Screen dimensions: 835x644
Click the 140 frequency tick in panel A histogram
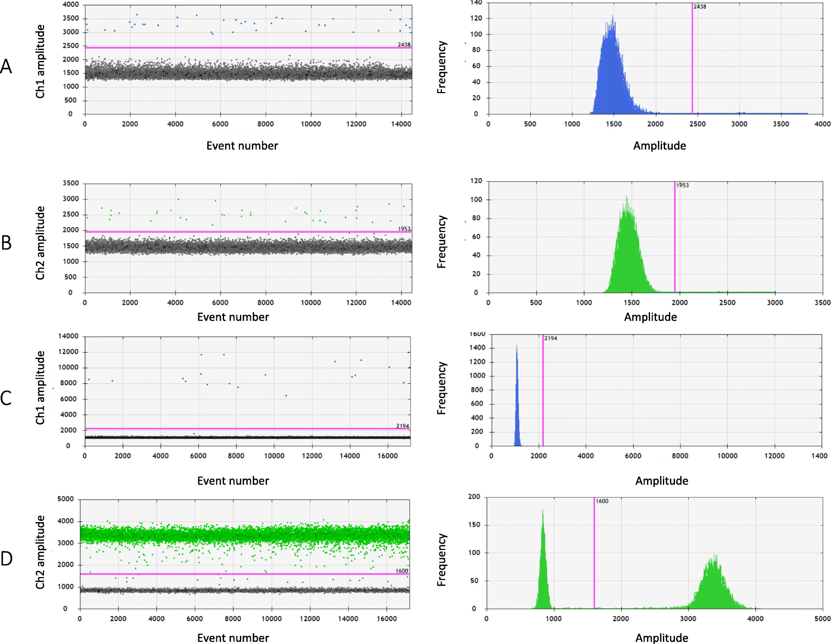coord(476,3)
